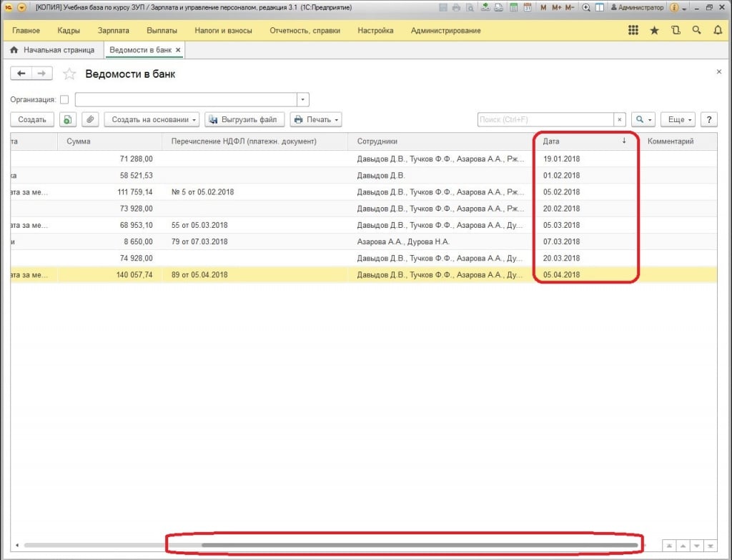Click the Выгрузить файл button
The image size is (732, 560).
point(244,120)
